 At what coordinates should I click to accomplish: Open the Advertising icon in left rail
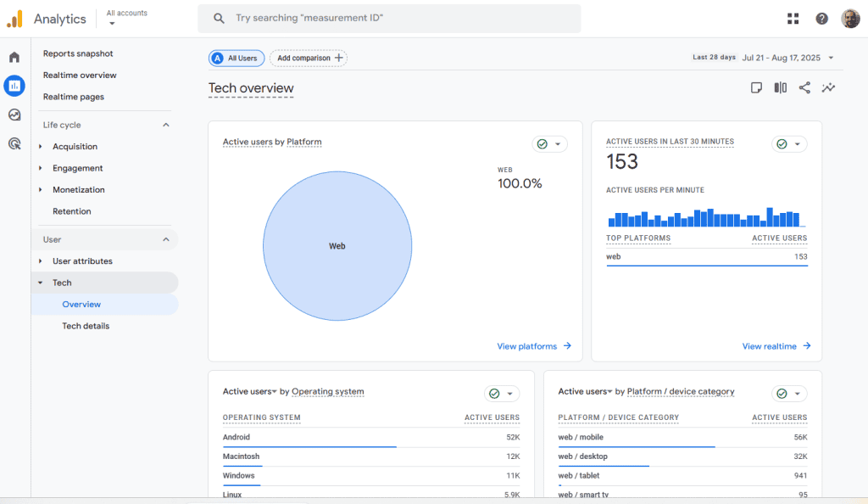14,143
